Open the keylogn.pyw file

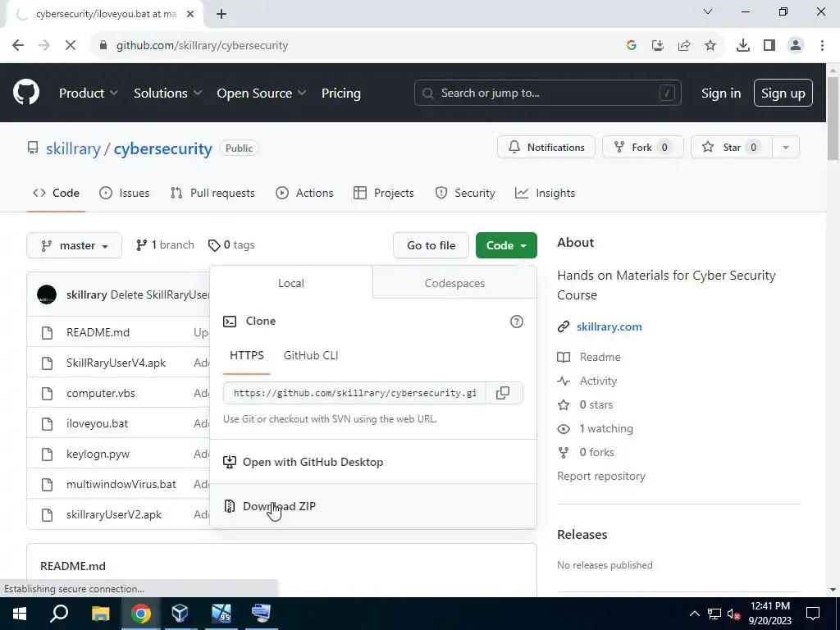pos(98,454)
